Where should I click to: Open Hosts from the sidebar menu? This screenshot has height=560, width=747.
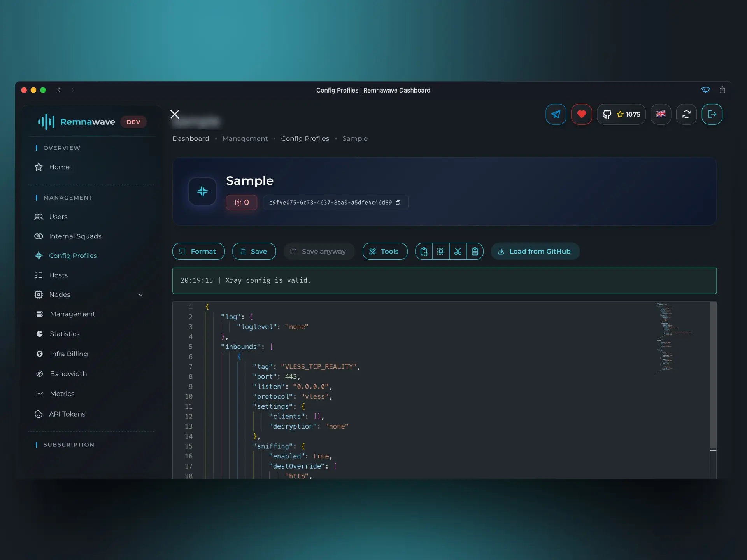(58, 275)
